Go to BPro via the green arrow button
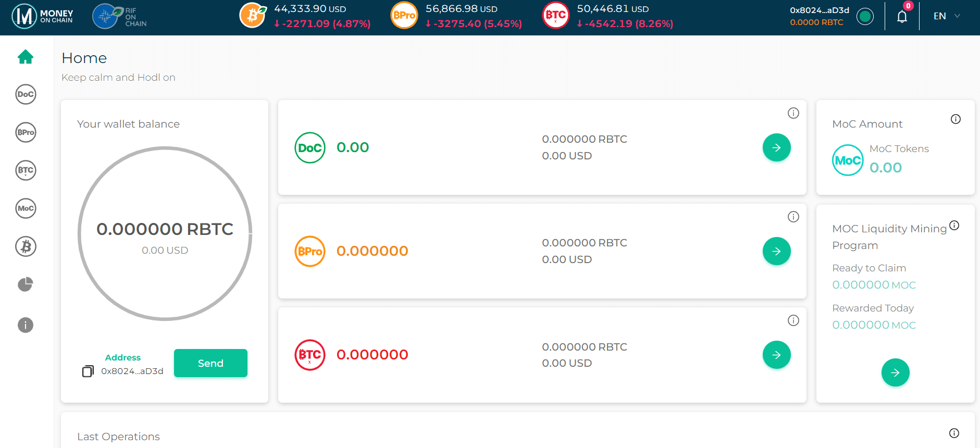 776,251
